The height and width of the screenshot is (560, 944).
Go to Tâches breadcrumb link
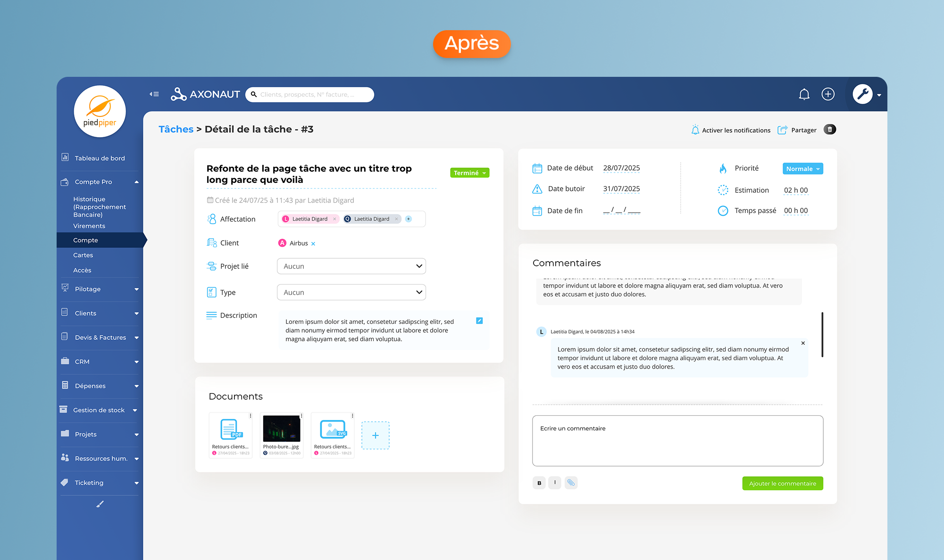175,129
